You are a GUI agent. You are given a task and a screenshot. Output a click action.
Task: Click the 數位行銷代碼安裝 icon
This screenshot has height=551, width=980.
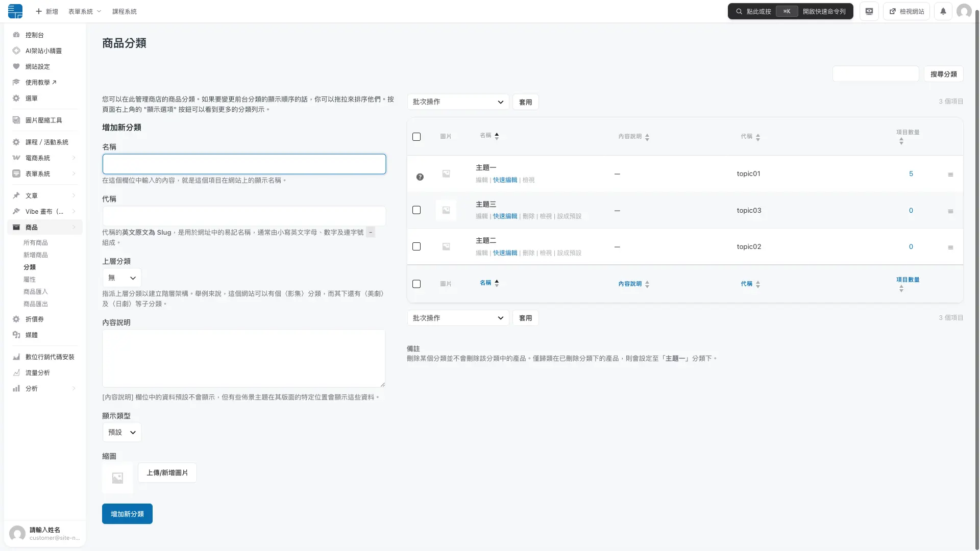16,357
